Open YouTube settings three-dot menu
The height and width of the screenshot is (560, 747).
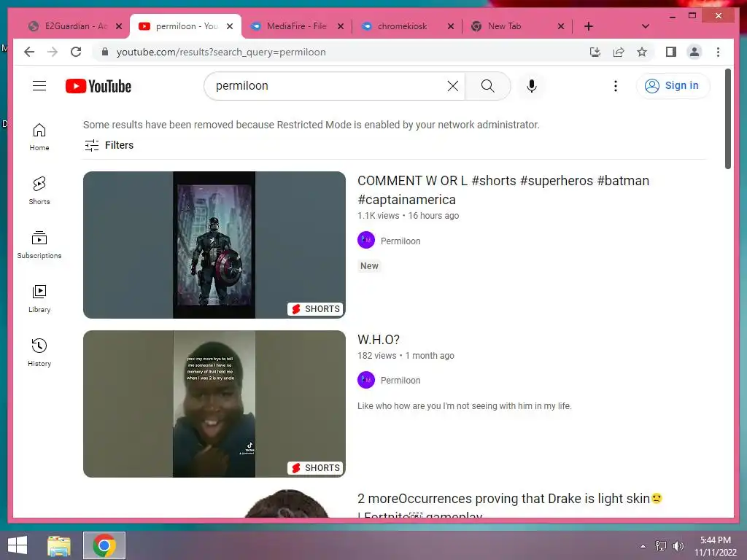click(616, 86)
